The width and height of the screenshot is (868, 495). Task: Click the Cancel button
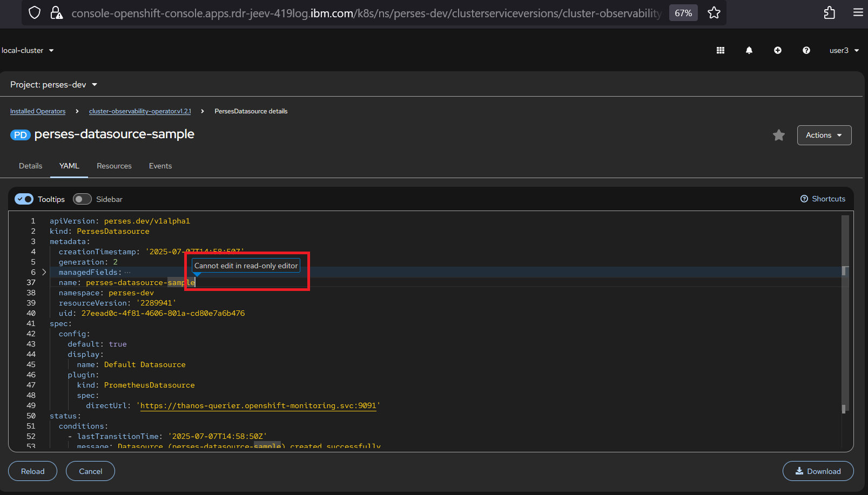[91, 471]
